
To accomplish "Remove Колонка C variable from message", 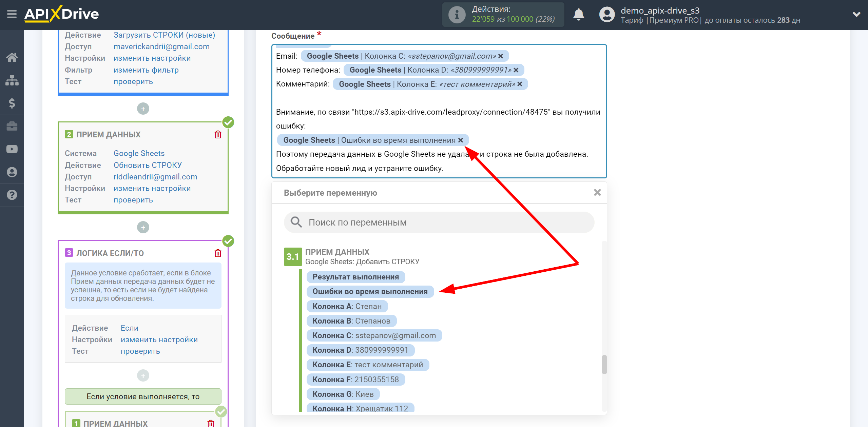I will point(501,56).
